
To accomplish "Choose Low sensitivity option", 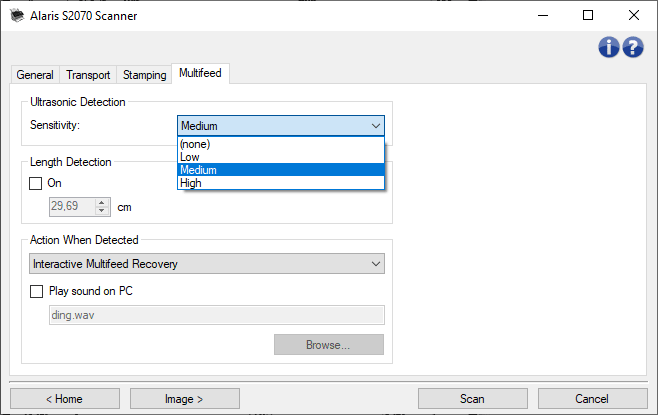I will [281, 157].
